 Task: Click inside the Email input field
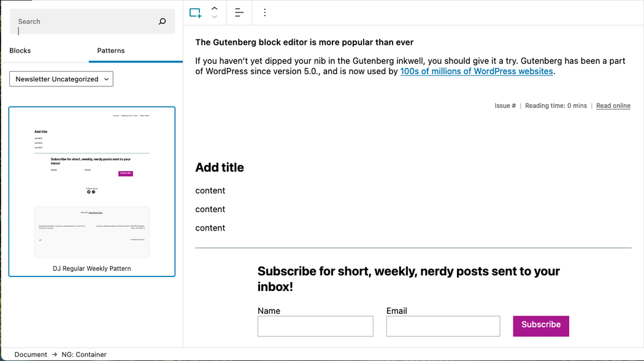[x=443, y=326]
